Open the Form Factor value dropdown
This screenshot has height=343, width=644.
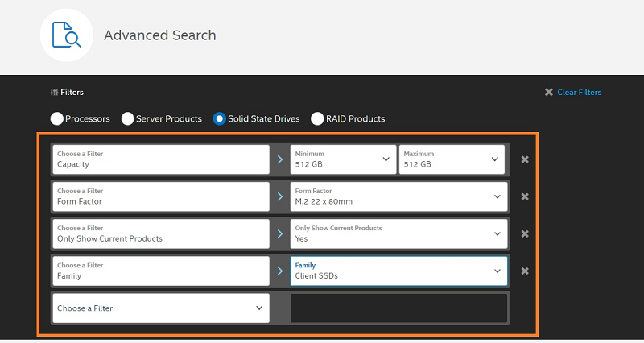pyautogui.click(x=398, y=196)
